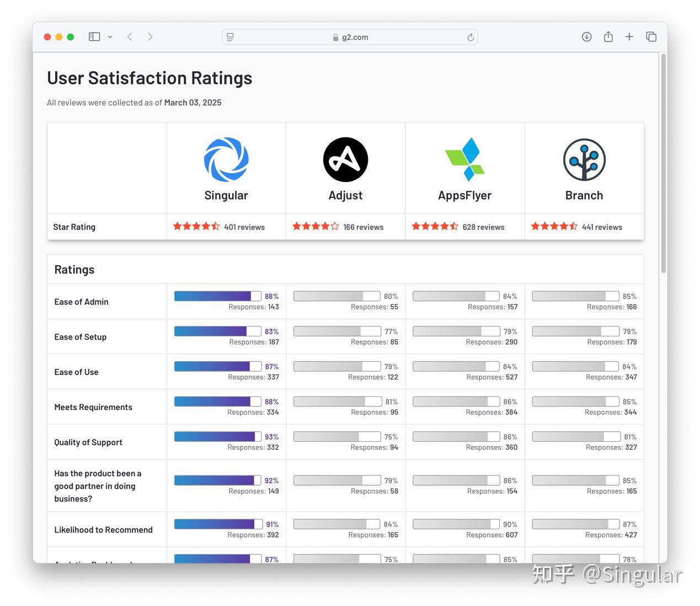Open the Branch product name link

tap(584, 195)
